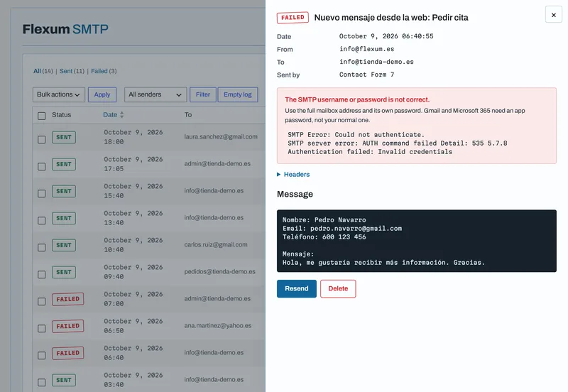Show All (14) emails filter

coord(43,71)
